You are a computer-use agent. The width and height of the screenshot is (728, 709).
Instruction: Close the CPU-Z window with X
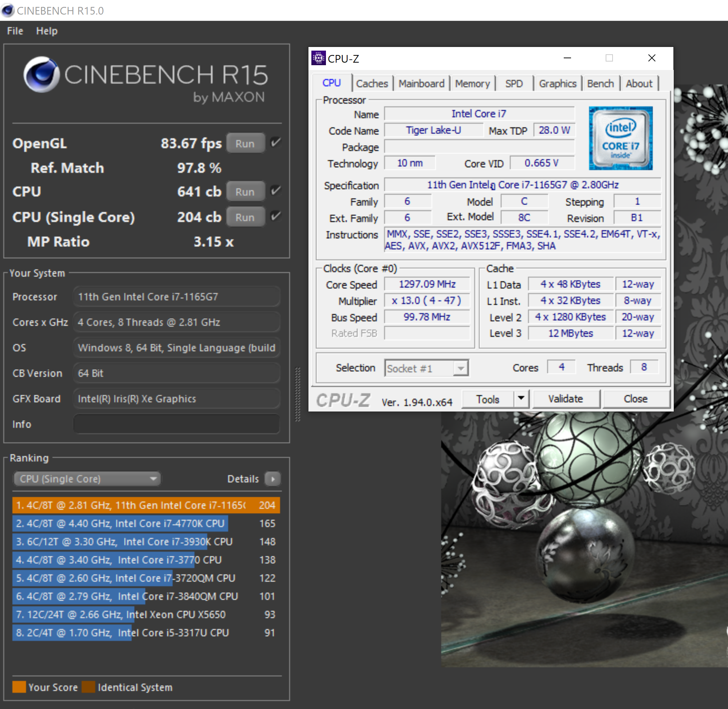point(652,58)
